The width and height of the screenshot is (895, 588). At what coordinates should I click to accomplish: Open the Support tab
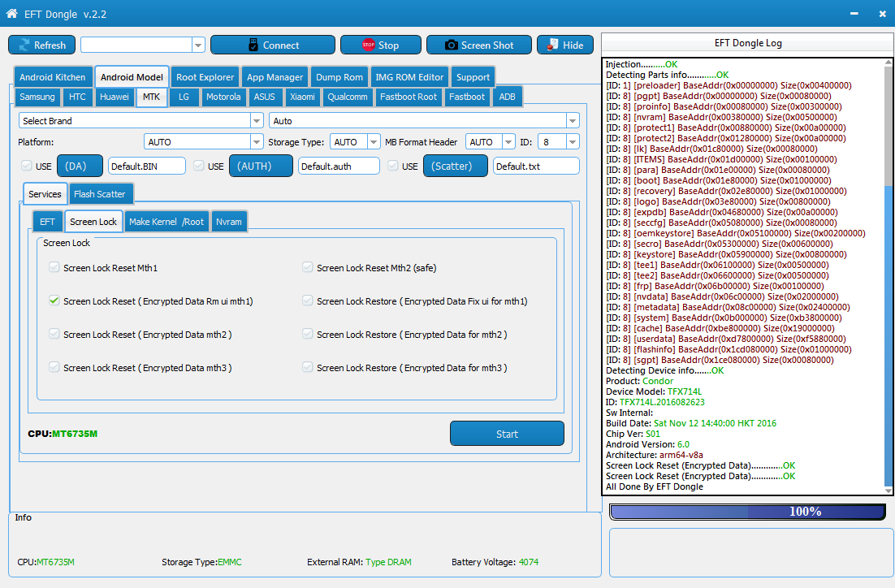pos(473,77)
